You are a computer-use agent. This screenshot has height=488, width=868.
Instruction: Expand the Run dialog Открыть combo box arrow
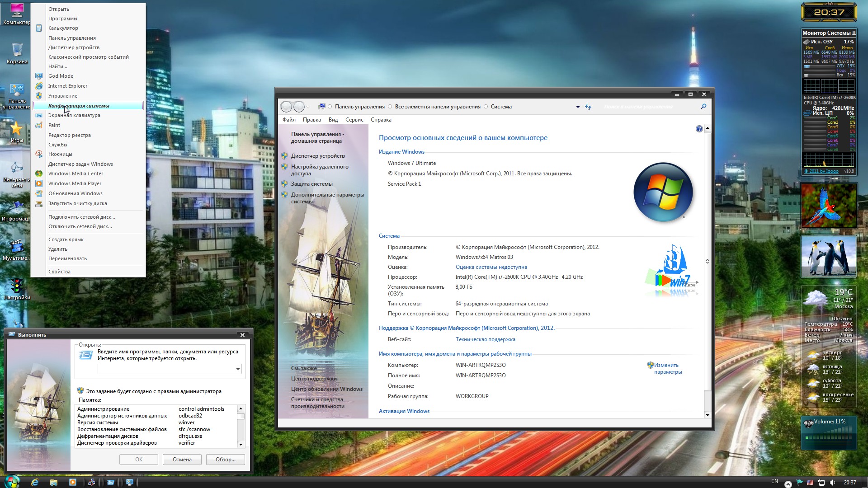click(x=238, y=369)
